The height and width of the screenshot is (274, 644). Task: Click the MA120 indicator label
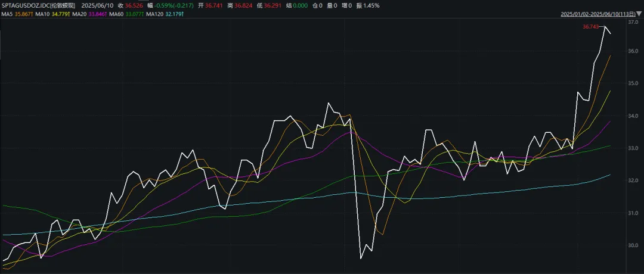click(x=154, y=14)
